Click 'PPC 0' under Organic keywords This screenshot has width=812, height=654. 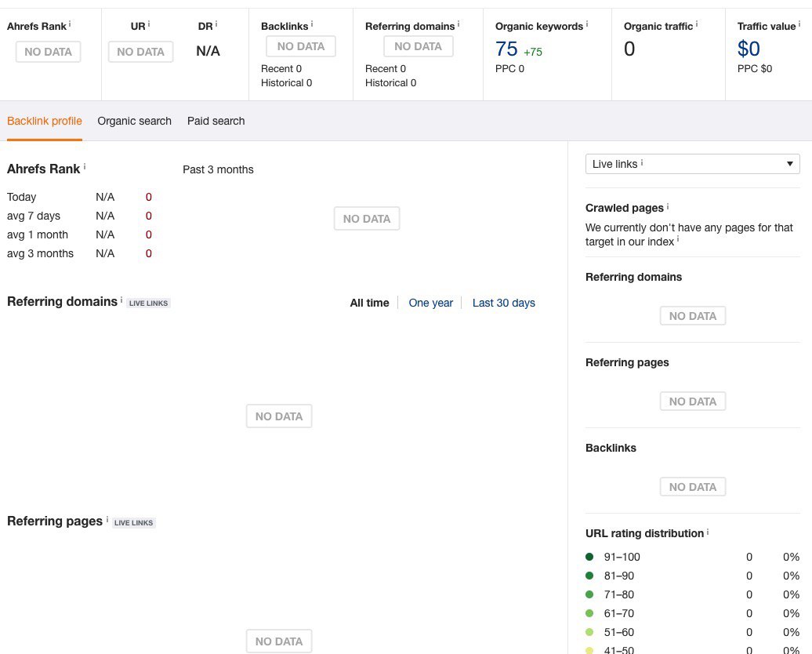[509, 68]
